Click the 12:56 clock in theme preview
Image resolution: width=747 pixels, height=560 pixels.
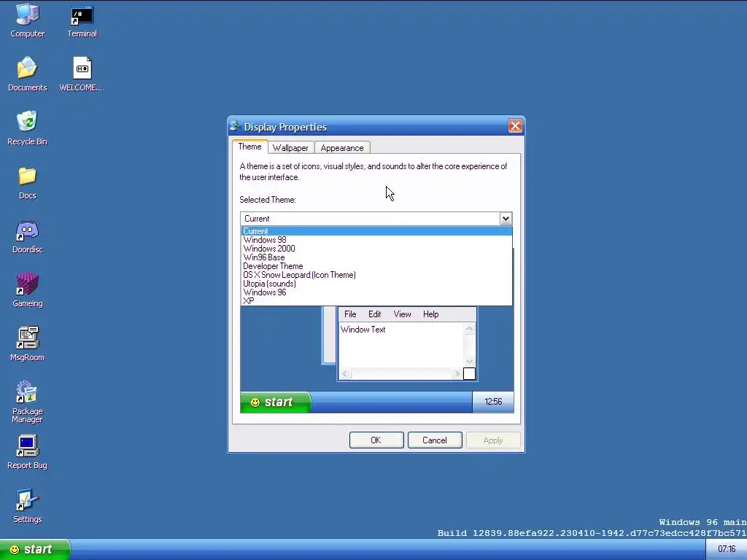click(493, 402)
